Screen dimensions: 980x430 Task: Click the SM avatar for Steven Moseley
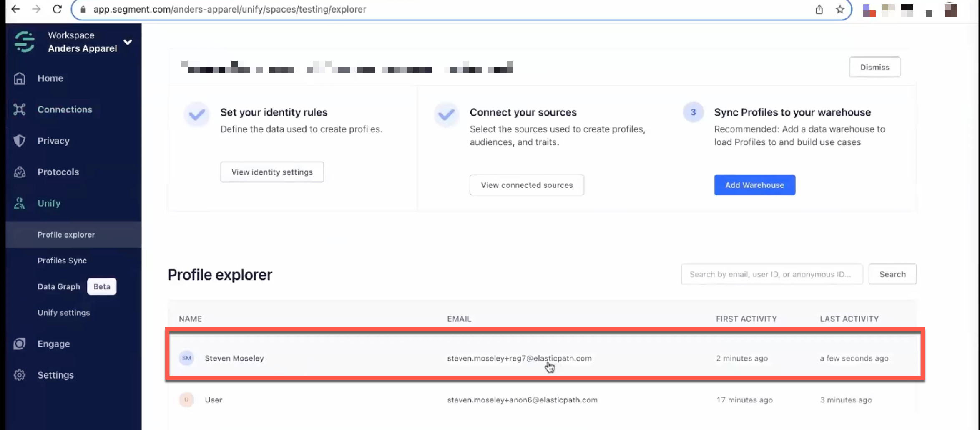[186, 358]
